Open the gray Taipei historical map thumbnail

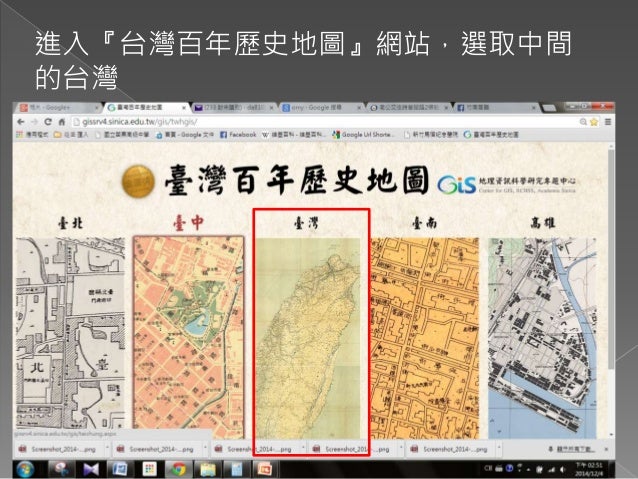[x=70, y=333]
